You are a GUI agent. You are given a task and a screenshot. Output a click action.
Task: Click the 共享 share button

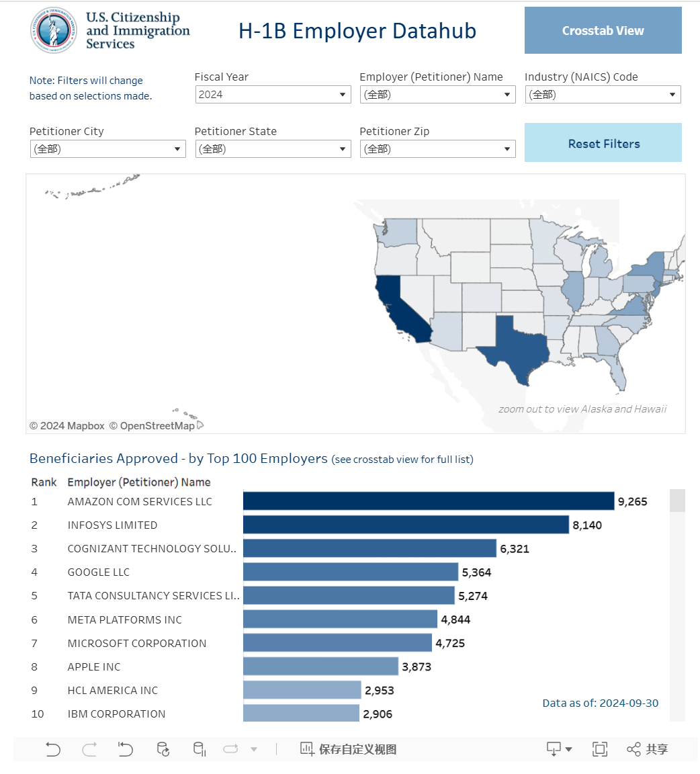pos(647,749)
